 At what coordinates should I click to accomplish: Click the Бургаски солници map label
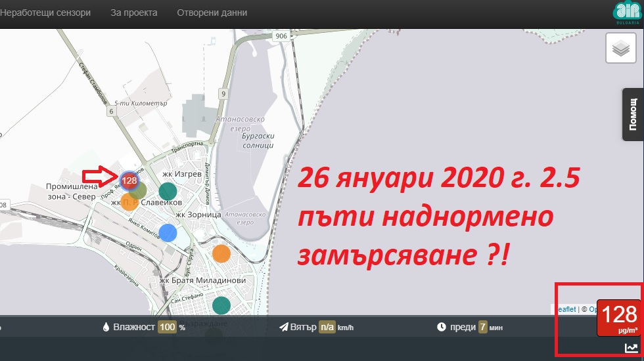click(258, 140)
